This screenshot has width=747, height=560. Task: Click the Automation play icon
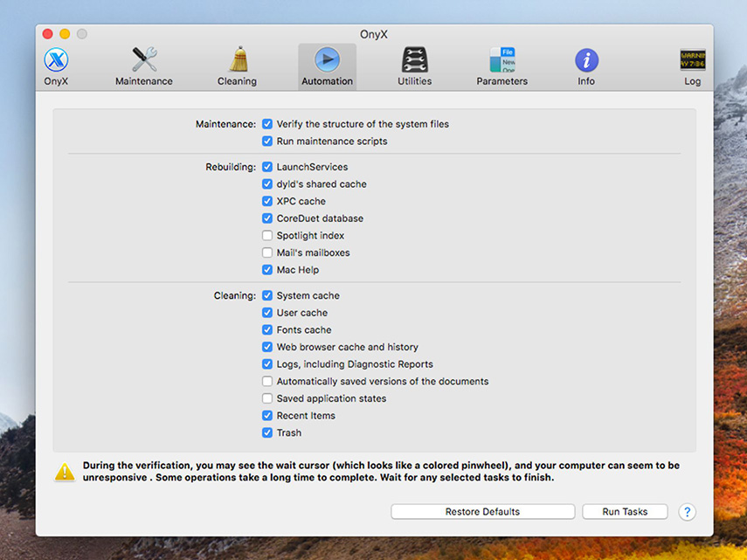click(x=327, y=60)
